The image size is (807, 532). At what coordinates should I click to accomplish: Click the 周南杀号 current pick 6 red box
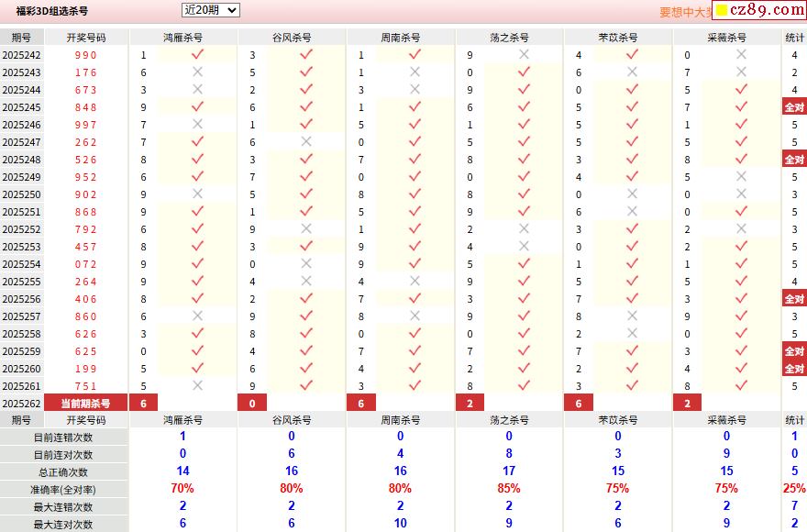[x=361, y=404]
